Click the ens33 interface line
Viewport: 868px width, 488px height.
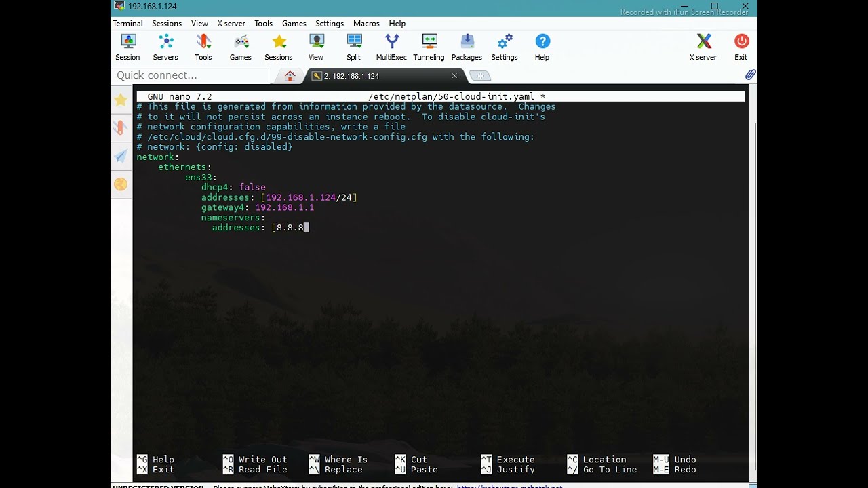point(201,177)
